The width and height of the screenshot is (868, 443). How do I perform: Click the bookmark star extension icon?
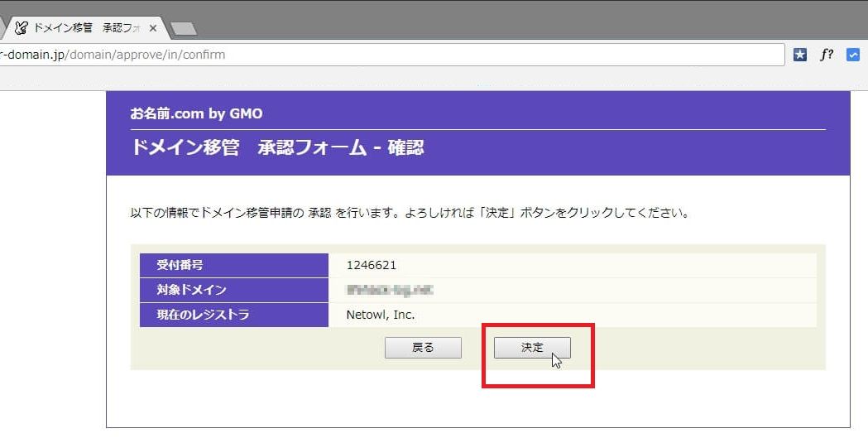pos(799,55)
